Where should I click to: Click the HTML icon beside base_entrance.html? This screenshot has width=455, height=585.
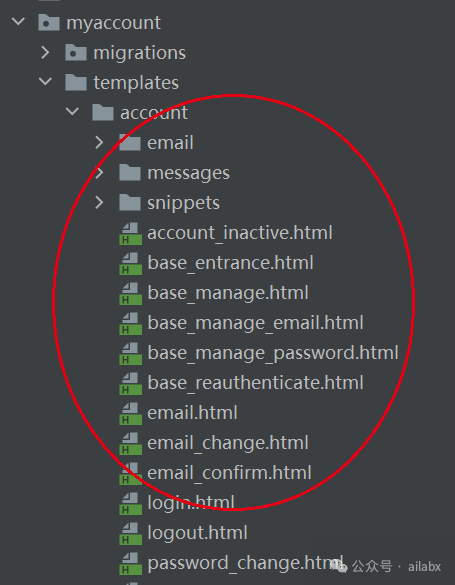pos(131,263)
